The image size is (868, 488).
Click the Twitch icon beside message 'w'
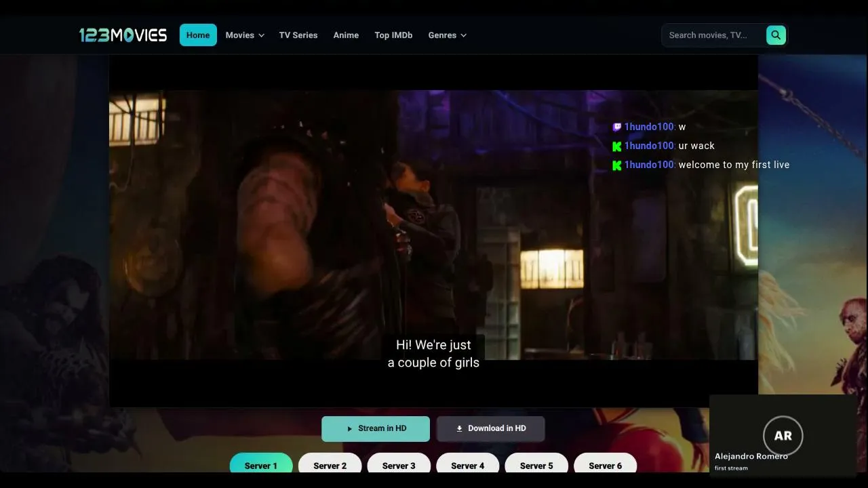617,127
